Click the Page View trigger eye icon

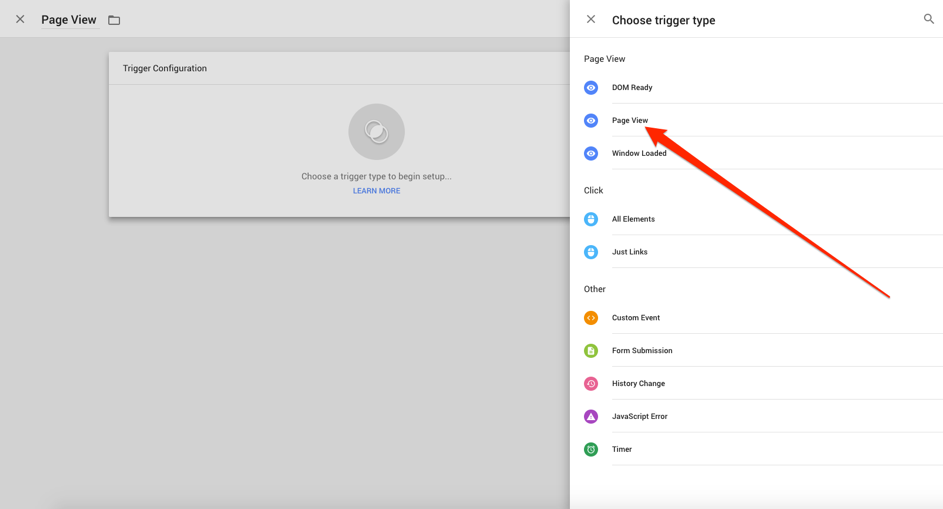(x=591, y=121)
